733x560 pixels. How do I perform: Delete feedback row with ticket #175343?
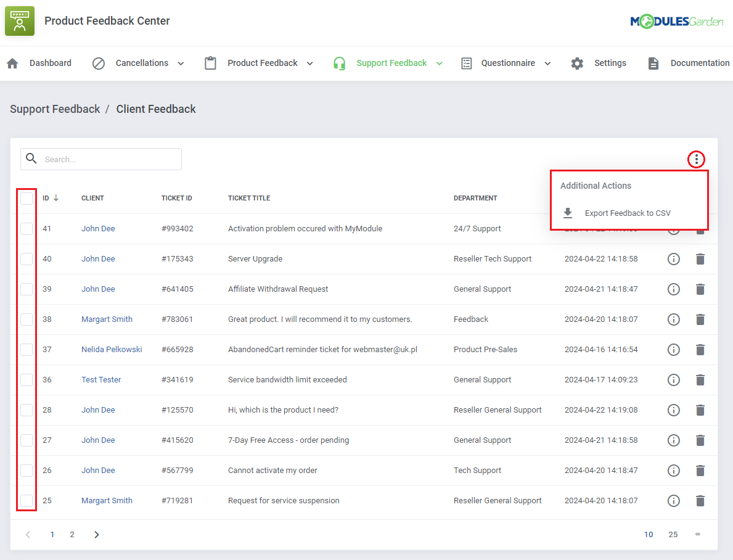coord(700,258)
